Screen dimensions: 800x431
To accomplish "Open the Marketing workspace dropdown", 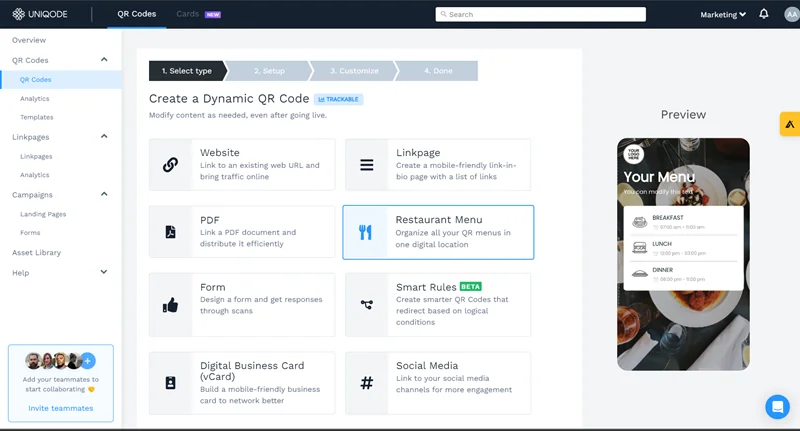I will pos(723,15).
